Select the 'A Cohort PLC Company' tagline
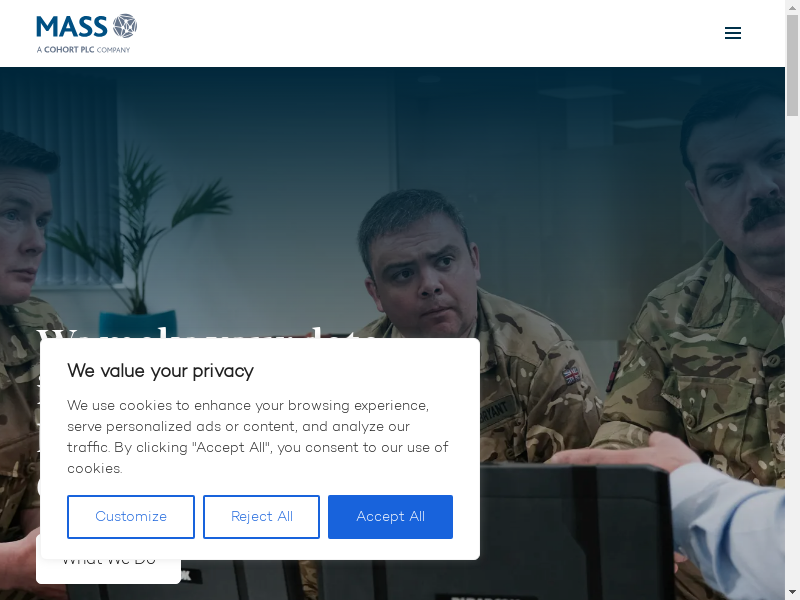This screenshot has height=600, width=800. pos(83,49)
